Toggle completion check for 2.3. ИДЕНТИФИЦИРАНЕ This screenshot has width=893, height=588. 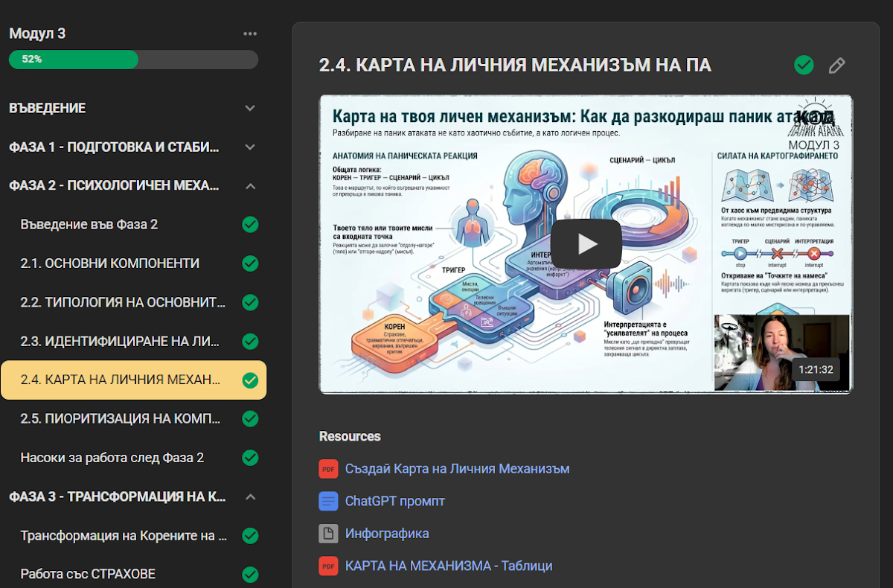pyautogui.click(x=250, y=341)
